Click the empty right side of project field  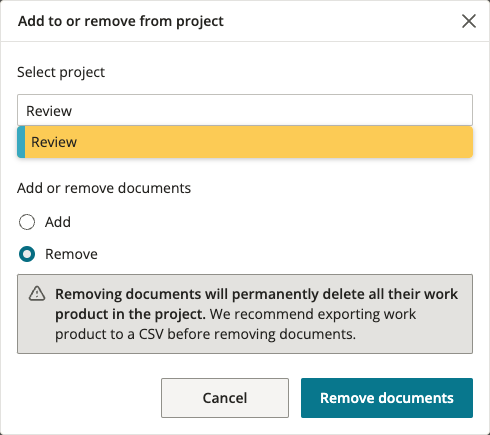pyautogui.click(x=272, y=110)
